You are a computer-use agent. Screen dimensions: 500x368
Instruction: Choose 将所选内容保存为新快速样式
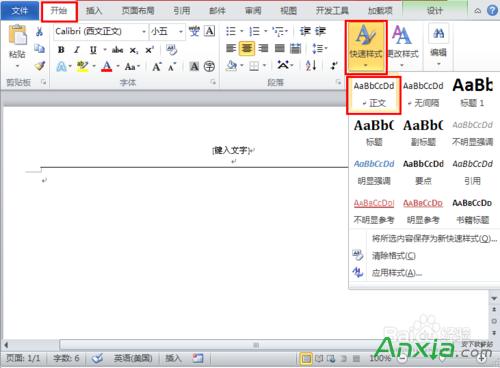[x=434, y=238]
